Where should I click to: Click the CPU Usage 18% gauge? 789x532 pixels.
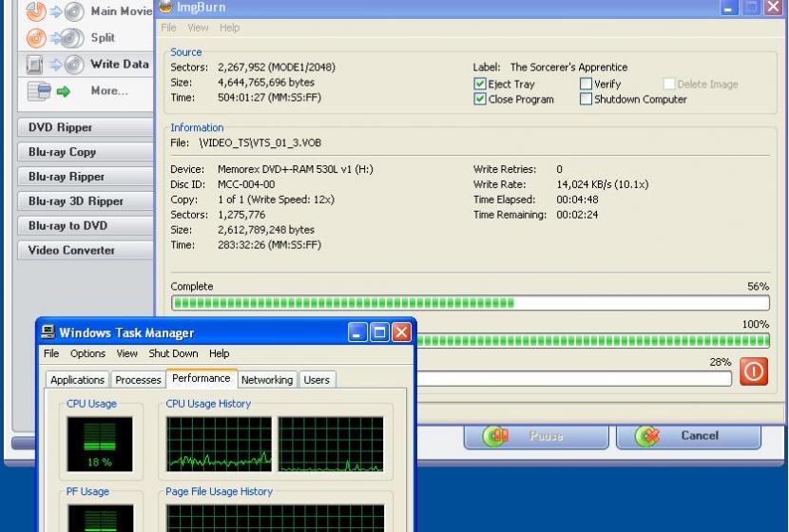(100, 444)
